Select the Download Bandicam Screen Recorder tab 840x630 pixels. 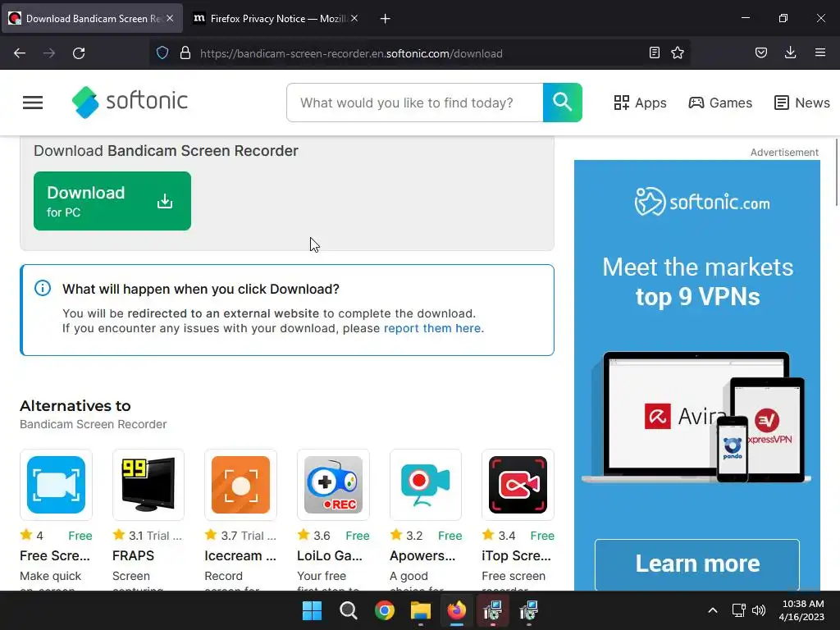click(92, 19)
